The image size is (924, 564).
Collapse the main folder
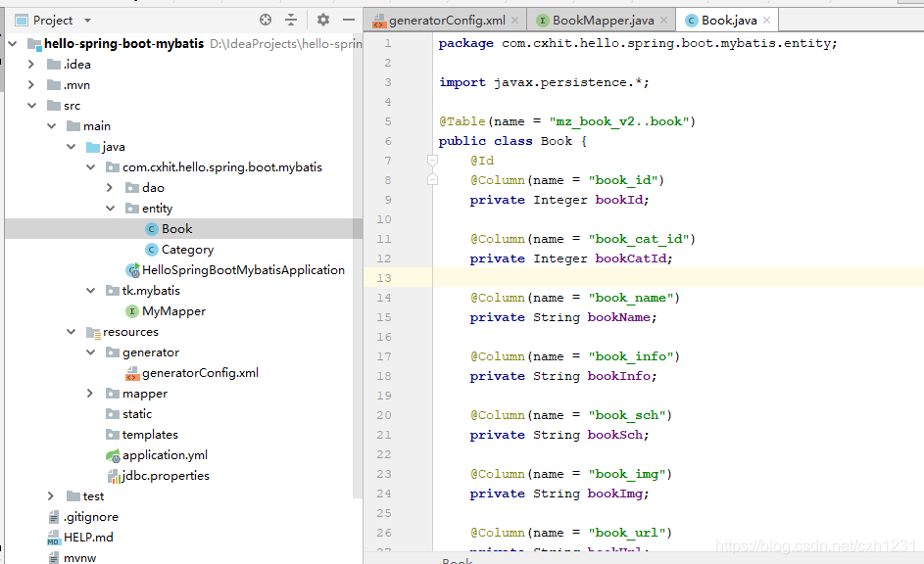[x=51, y=126]
